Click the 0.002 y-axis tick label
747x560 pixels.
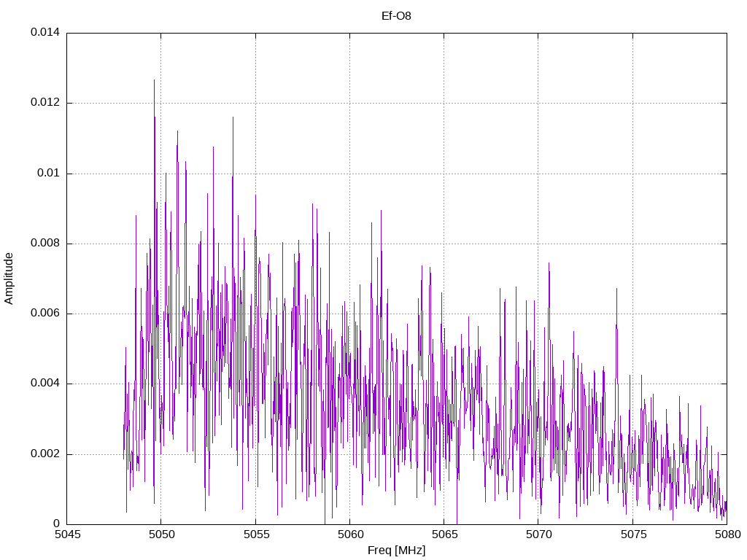(x=45, y=454)
